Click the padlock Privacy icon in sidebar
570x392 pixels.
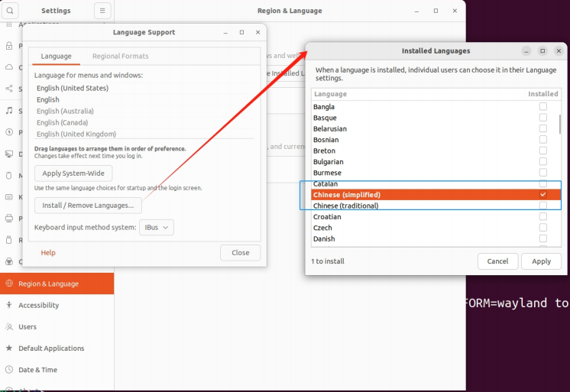[x=9, y=46]
